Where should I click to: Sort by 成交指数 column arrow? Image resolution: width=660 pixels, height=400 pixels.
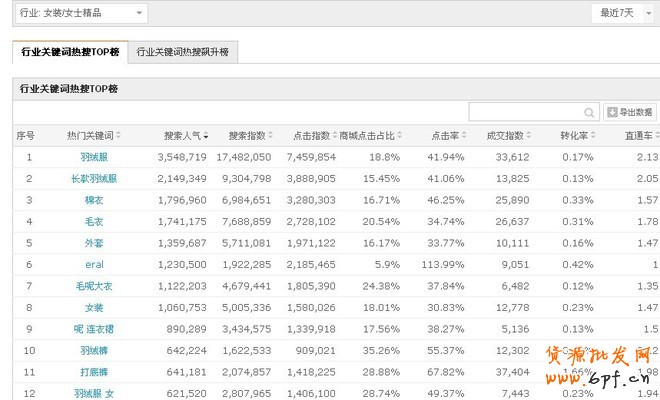point(527,136)
